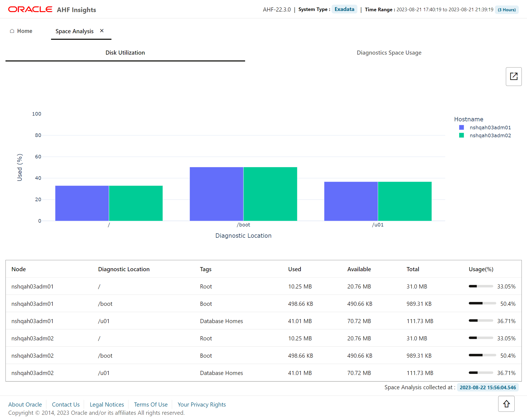This screenshot has height=420, width=527.
Task: Click nshqah03adm01 legend label
Action: [x=490, y=127]
